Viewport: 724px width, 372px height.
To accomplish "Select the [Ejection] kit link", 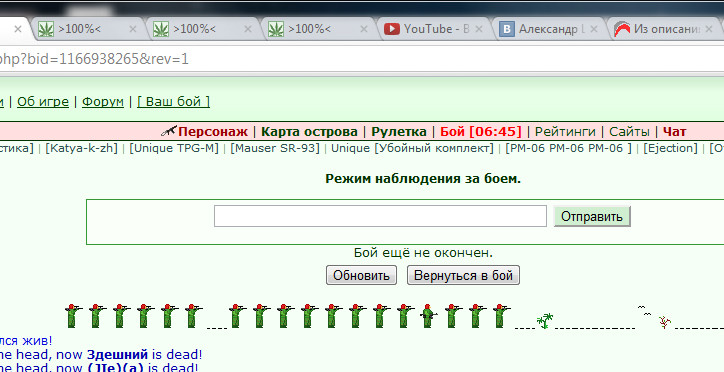I will pos(670,149).
